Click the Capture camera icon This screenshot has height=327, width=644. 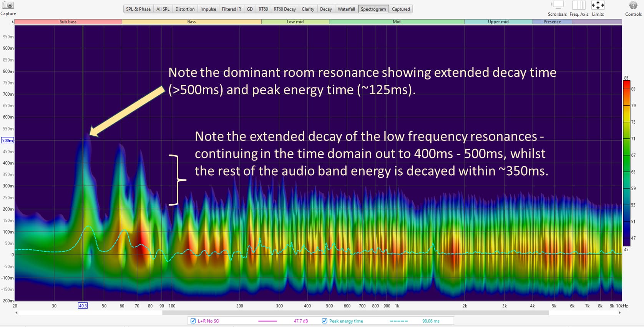[x=8, y=5]
